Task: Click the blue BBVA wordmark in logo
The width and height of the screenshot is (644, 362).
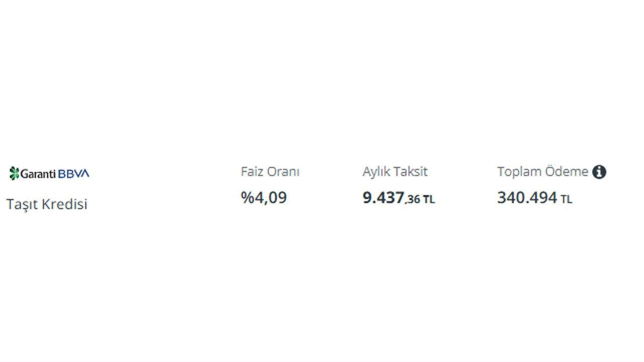Action: coord(73,173)
